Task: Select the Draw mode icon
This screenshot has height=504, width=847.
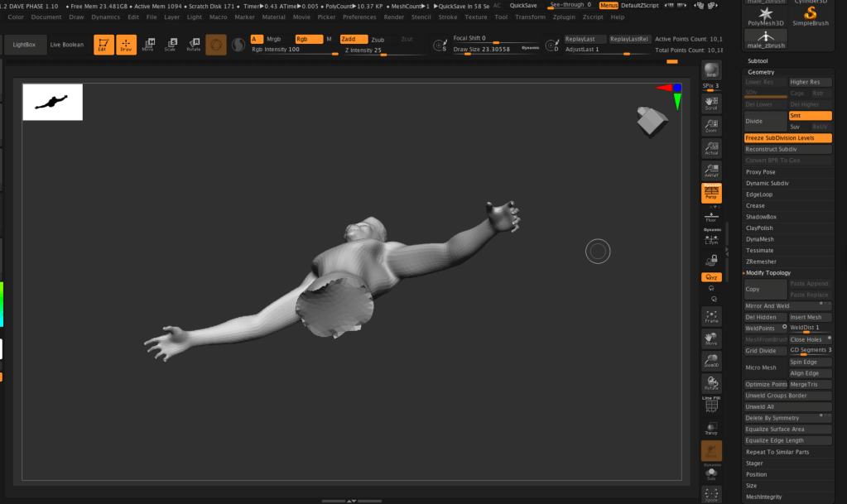Action: 126,45
